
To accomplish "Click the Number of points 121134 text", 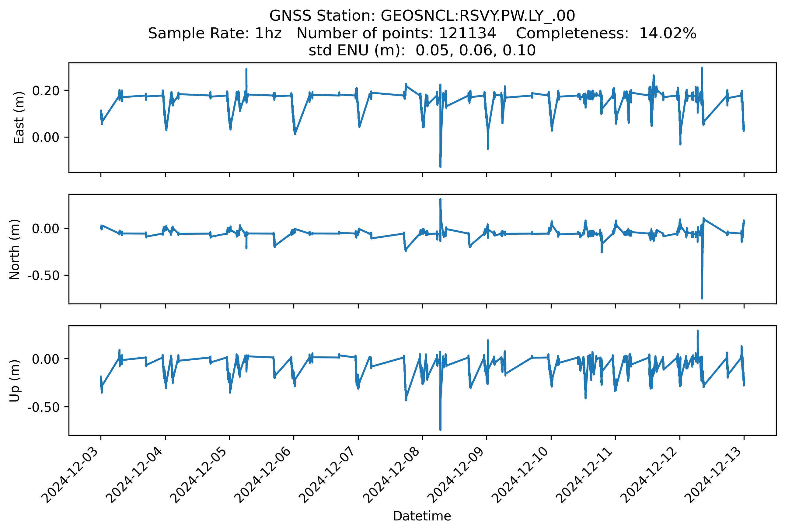I will pyautogui.click(x=396, y=33).
